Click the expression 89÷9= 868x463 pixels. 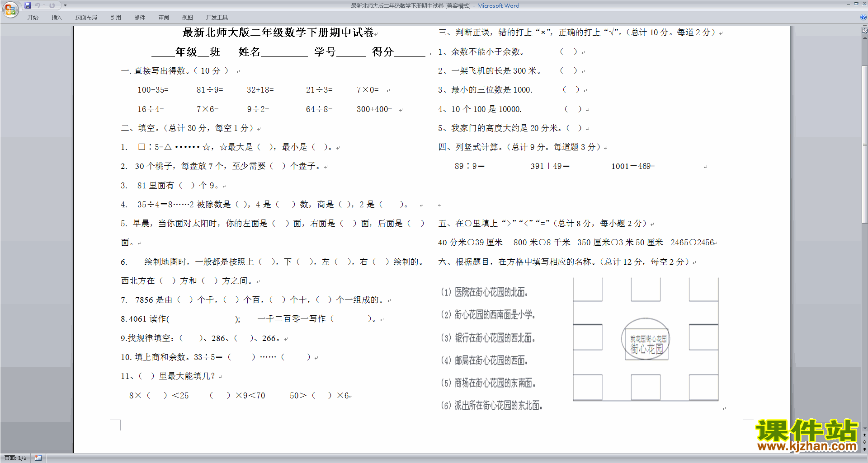click(470, 166)
